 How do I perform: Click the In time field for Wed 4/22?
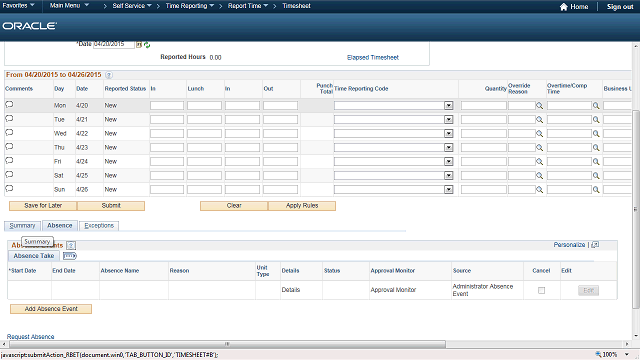pyautogui.click(x=167, y=133)
